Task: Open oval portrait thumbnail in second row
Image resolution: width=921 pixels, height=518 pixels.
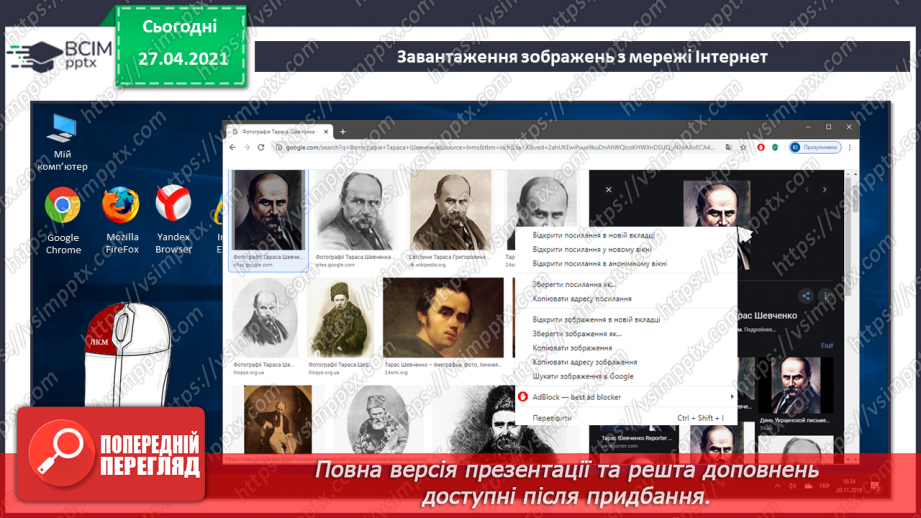Action: 265,318
